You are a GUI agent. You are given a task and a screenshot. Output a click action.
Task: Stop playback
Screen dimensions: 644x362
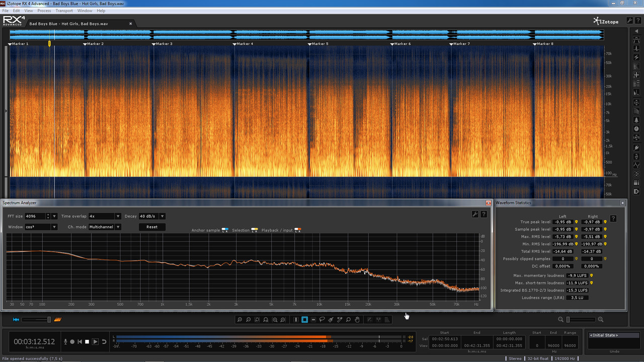tap(87, 342)
